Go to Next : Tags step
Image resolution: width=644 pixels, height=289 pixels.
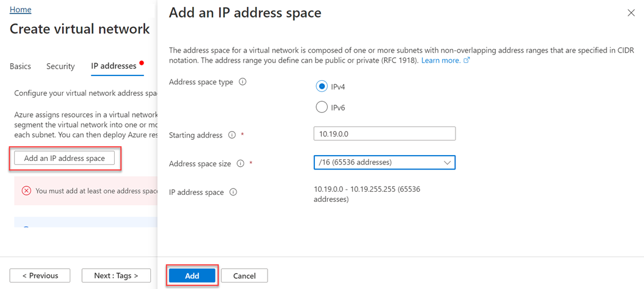(116, 276)
